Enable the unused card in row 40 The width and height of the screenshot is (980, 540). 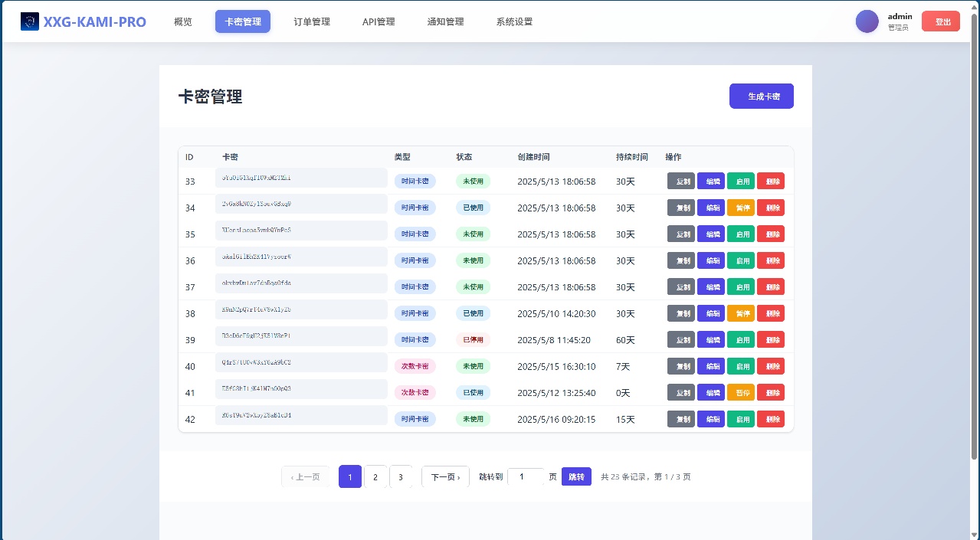(740, 366)
